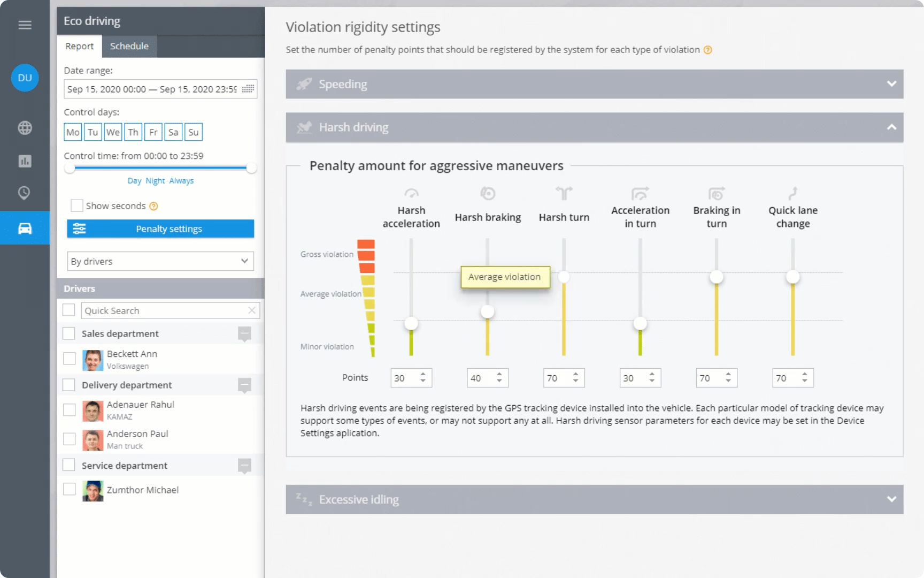The width and height of the screenshot is (924, 578).
Task: Collapse the Delivery department group
Action: pyautogui.click(x=244, y=385)
